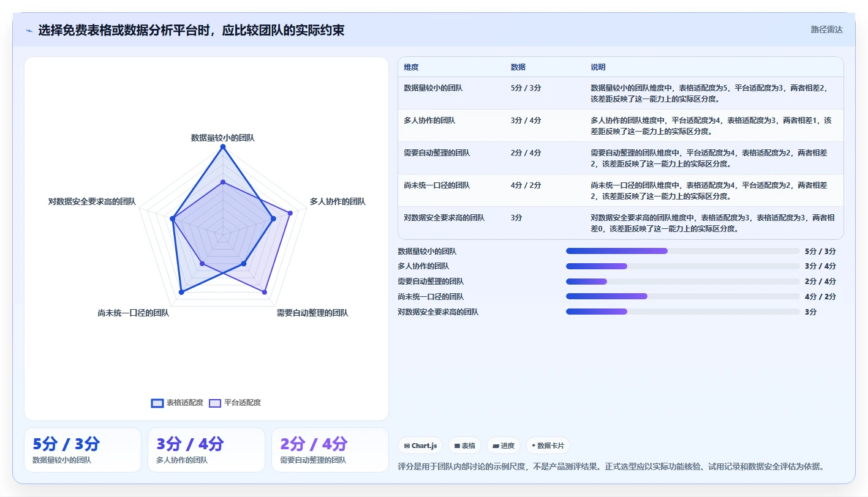868x497 pixels.
Task: Click the radar axis label 数据量较小的团队
Action: [x=223, y=138]
